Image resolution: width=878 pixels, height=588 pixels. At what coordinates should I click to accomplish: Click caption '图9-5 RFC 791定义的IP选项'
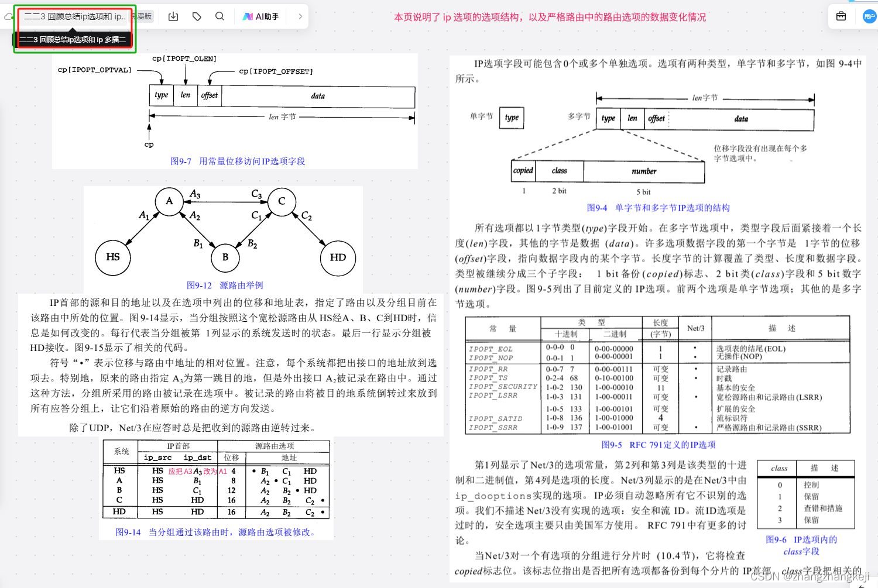coord(658,445)
